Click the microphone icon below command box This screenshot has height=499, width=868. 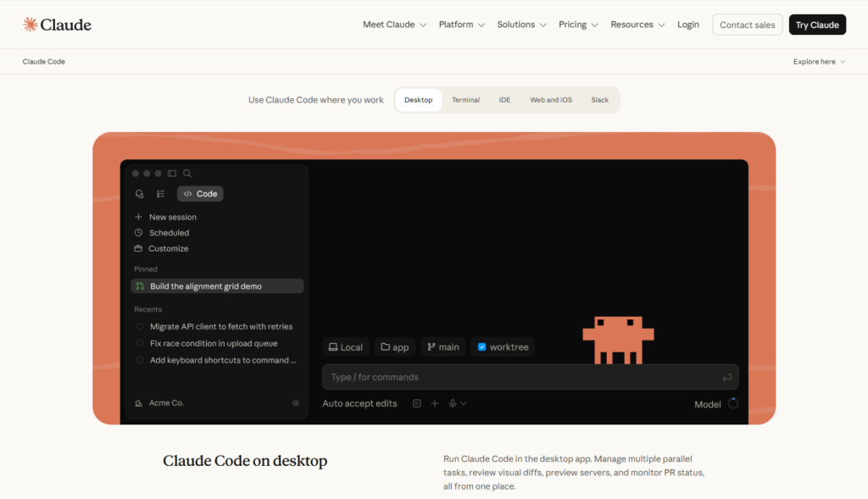(453, 404)
